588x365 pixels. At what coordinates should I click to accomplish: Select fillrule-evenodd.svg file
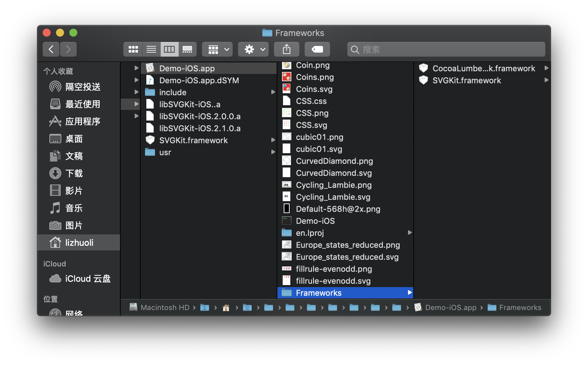345,281
